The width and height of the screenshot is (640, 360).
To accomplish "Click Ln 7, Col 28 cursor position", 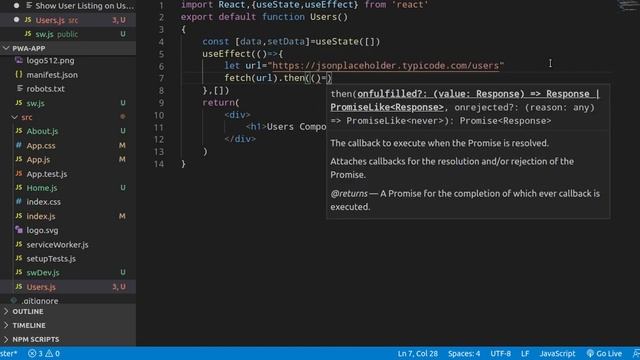I will click(418, 353).
